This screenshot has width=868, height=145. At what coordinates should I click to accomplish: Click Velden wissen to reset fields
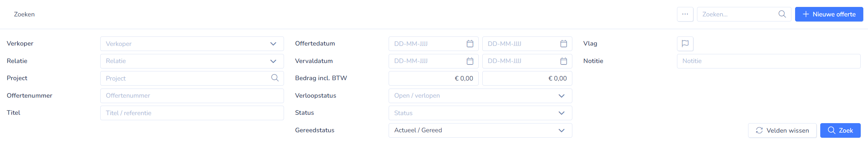(x=782, y=130)
